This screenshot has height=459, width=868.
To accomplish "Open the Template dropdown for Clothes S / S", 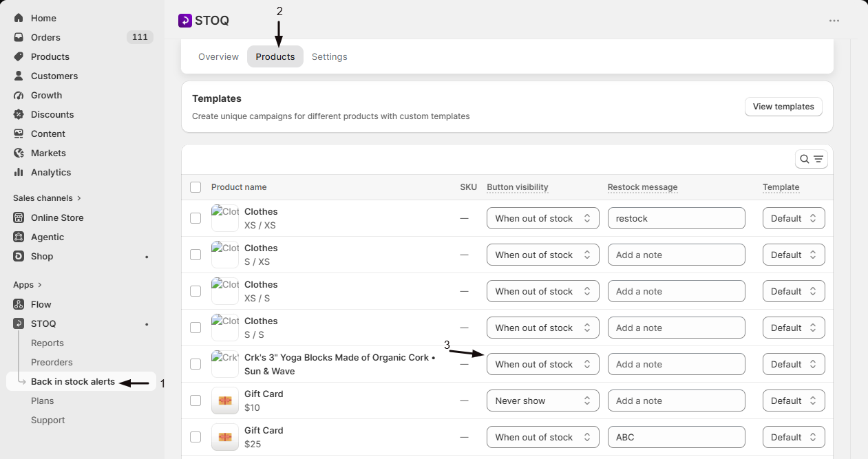I will click(794, 328).
